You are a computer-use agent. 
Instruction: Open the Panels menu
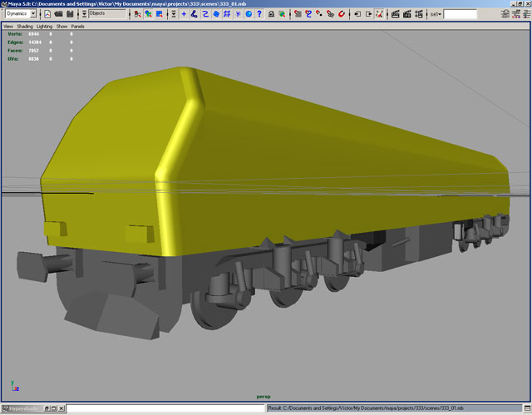(x=78, y=27)
